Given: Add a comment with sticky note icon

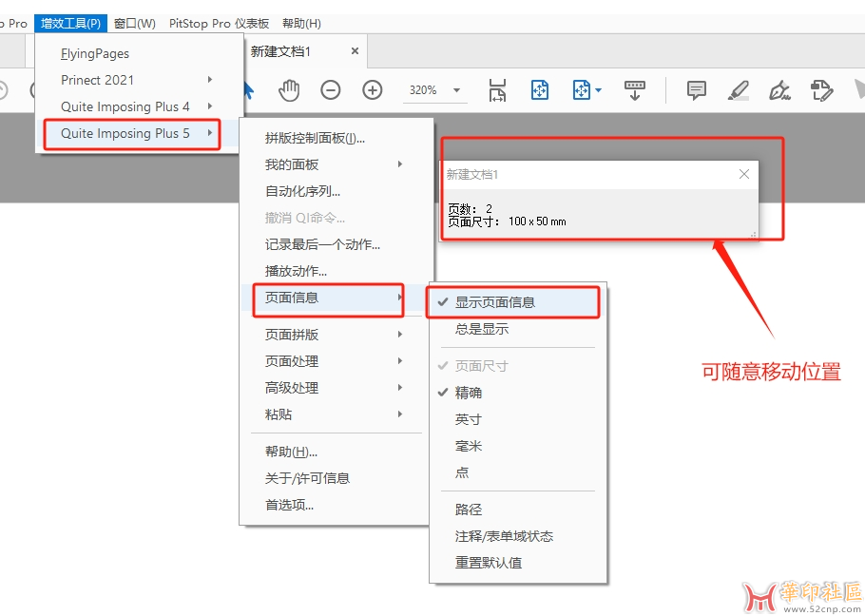Looking at the screenshot, I should click(696, 90).
